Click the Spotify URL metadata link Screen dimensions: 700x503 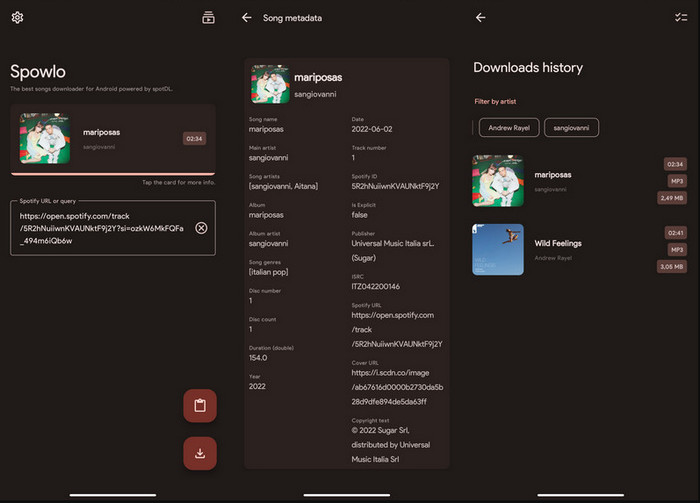coord(397,329)
